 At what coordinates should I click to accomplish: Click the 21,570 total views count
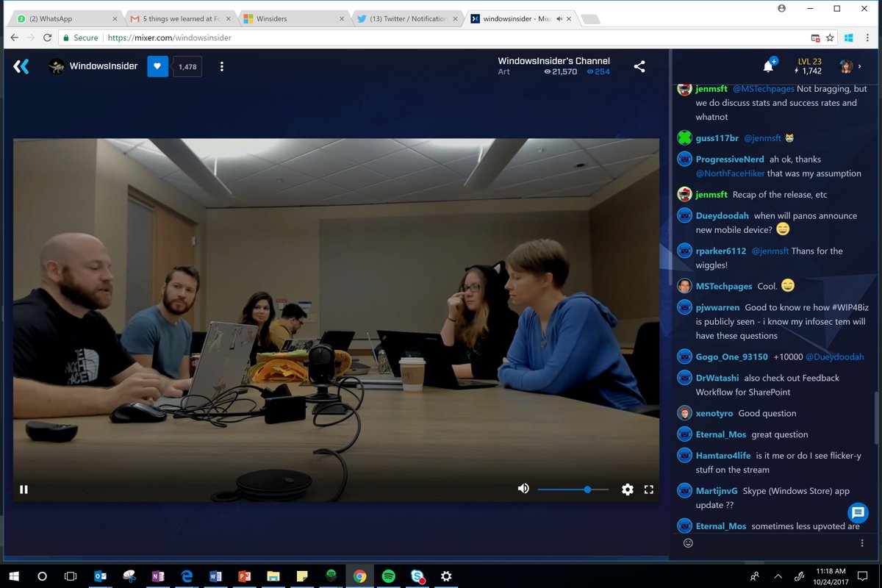pyautogui.click(x=561, y=71)
